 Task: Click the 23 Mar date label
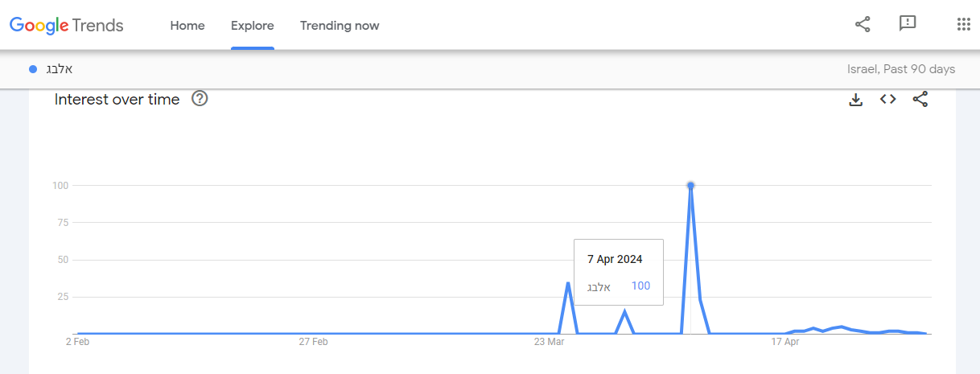[549, 342]
